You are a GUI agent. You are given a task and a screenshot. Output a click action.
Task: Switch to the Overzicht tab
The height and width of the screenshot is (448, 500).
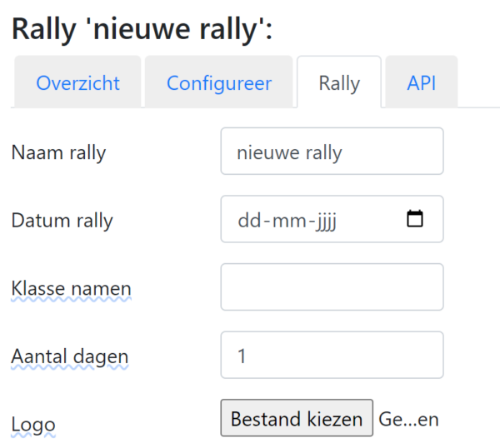coord(77,83)
